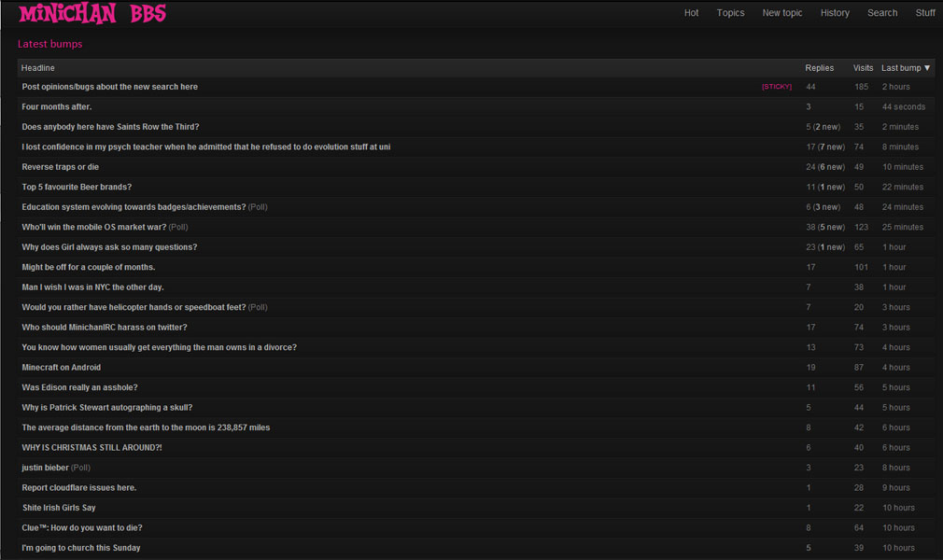This screenshot has height=560, width=943.
Task: Sort by the Last bump column
Action: click(906, 68)
